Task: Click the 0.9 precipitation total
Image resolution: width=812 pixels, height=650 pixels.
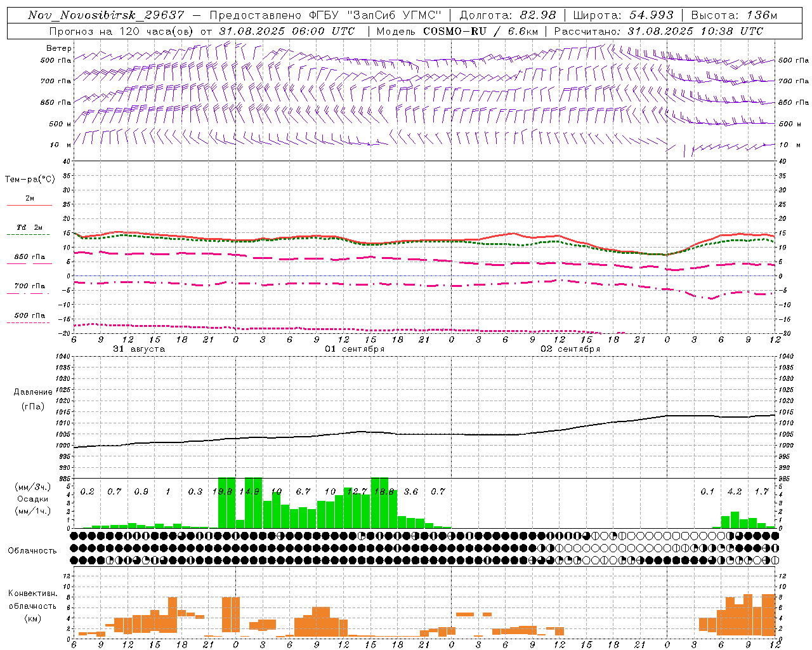Action: pyautogui.click(x=141, y=491)
